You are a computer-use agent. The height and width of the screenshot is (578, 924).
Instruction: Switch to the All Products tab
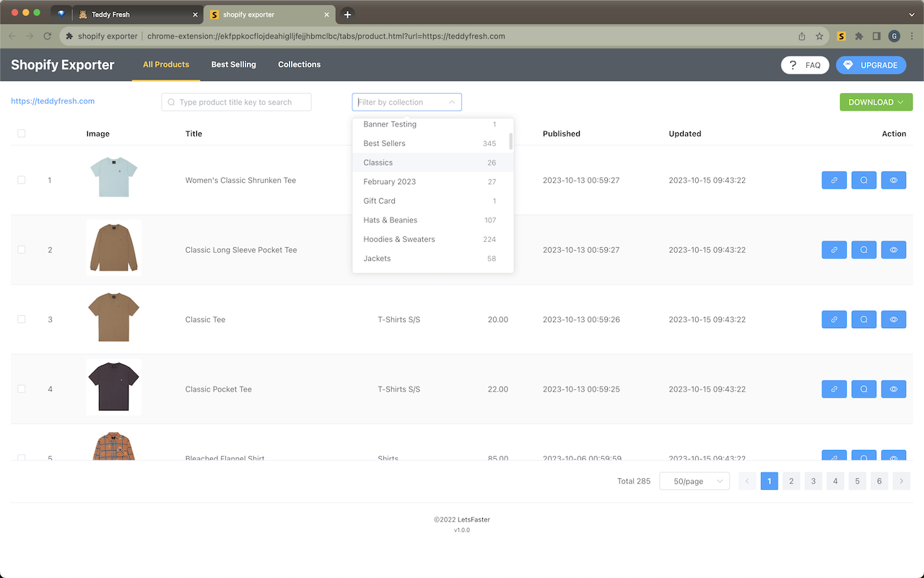166,64
